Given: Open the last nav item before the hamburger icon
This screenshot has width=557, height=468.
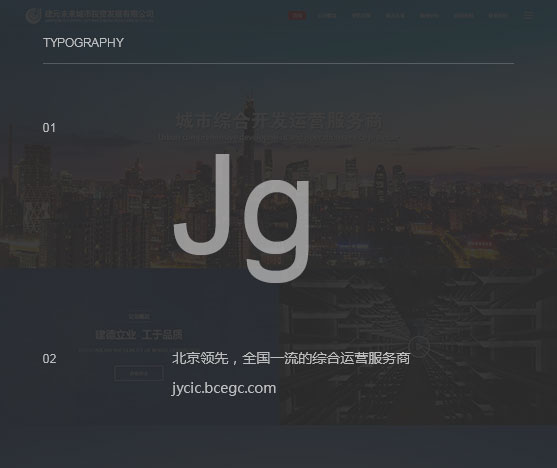Looking at the screenshot, I should click(x=498, y=16).
